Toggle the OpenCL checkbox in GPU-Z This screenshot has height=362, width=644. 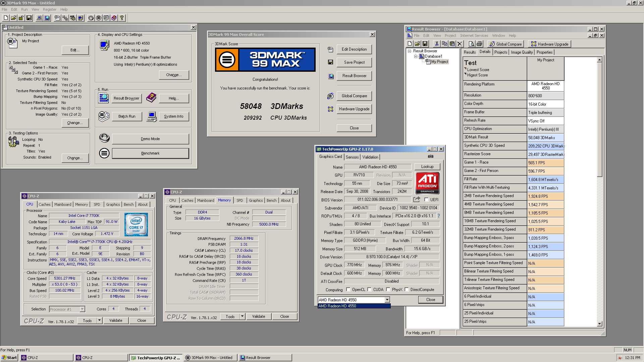point(348,290)
